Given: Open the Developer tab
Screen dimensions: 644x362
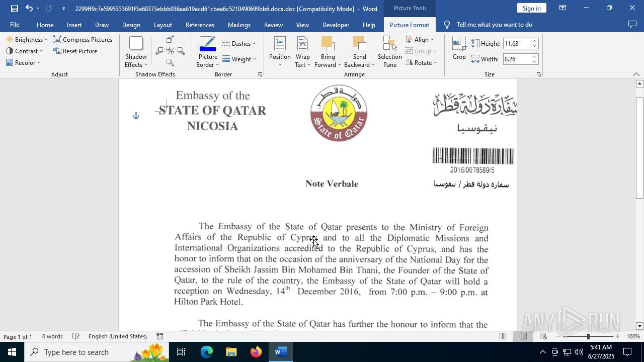Looking at the screenshot, I should [336, 25].
